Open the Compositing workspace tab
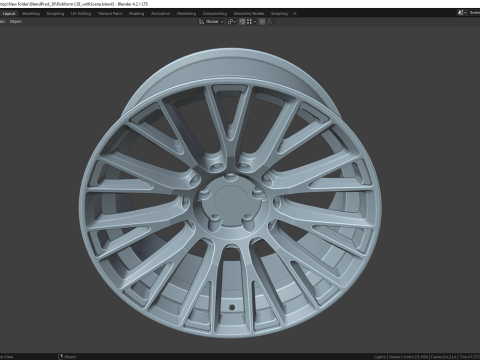This screenshot has width=480, height=360. click(x=215, y=14)
